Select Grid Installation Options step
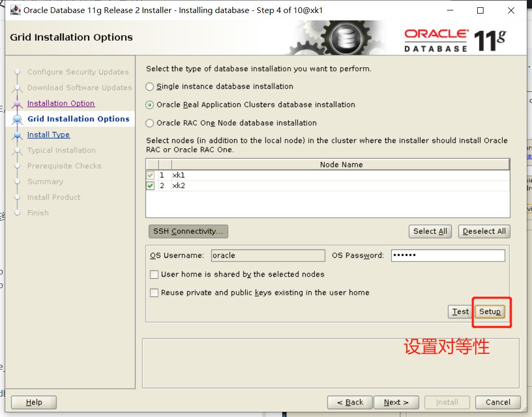 [78, 119]
